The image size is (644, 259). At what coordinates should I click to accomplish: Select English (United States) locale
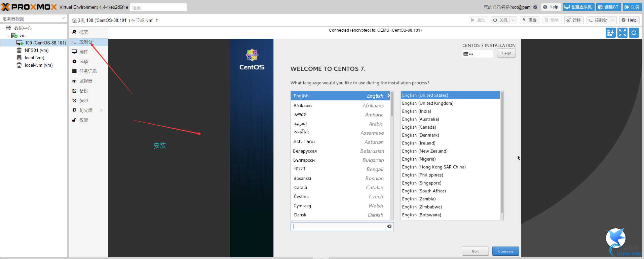pyautogui.click(x=450, y=95)
